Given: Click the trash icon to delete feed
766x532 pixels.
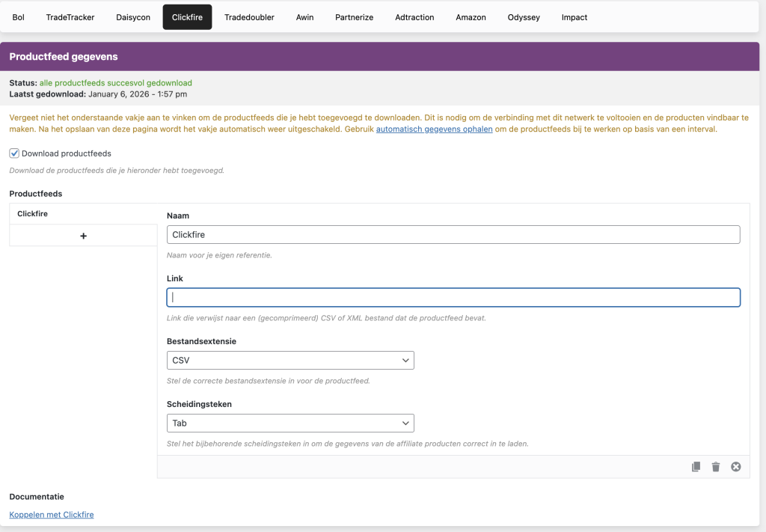Looking at the screenshot, I should pyautogui.click(x=716, y=467).
